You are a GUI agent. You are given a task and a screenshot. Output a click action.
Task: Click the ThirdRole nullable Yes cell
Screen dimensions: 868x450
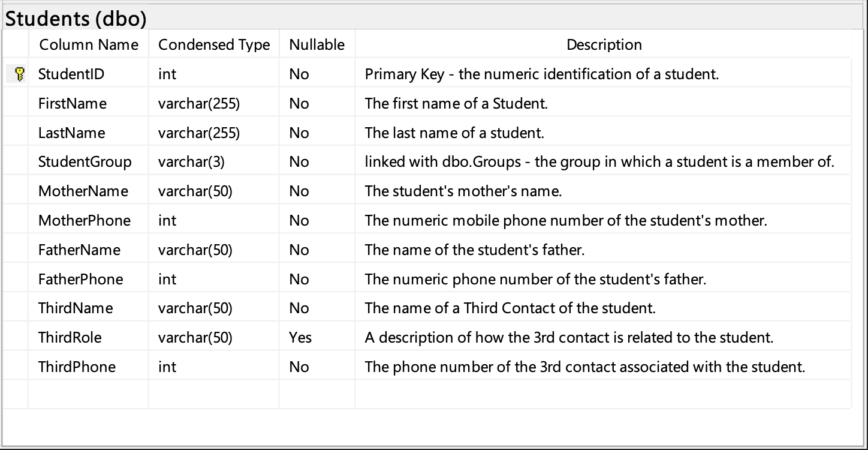300,338
